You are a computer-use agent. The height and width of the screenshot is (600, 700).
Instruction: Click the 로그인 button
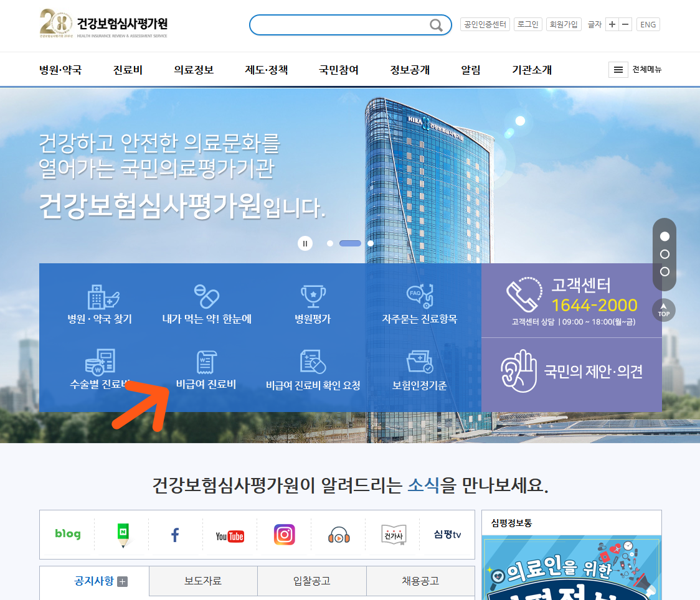[527, 24]
